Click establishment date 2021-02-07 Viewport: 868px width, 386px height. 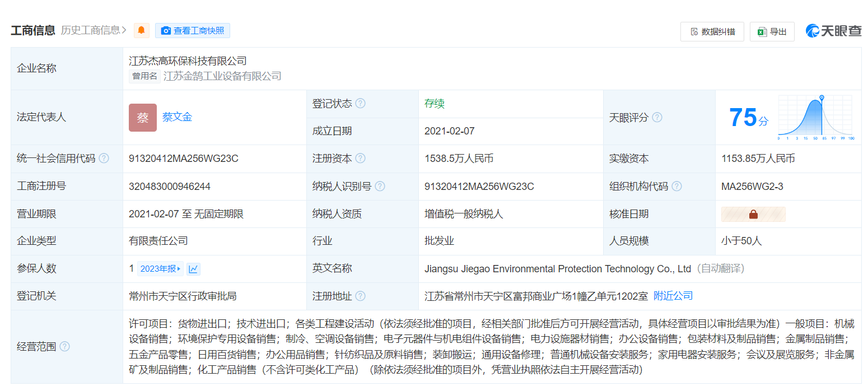[450, 131]
